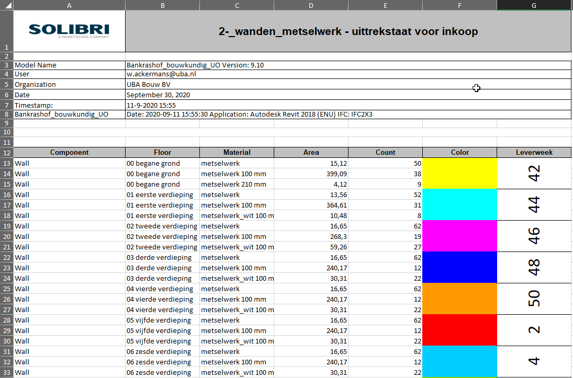Select column C header

pyautogui.click(x=237, y=5)
